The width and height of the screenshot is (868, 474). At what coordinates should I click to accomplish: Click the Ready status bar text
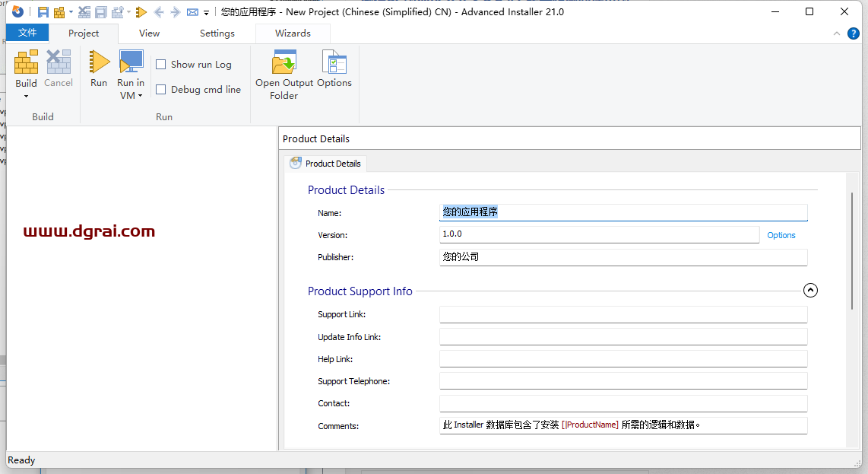(21, 460)
